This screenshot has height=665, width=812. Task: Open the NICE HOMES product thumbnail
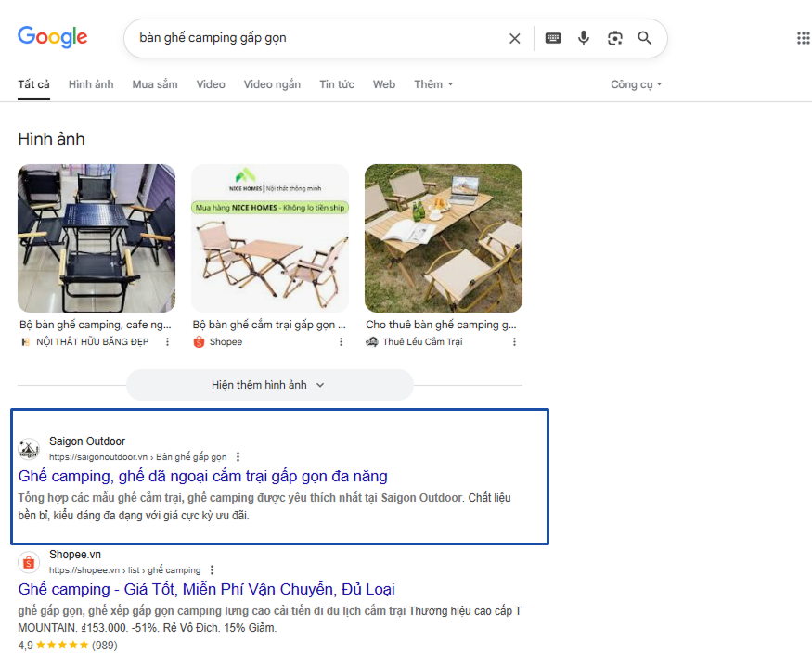click(270, 238)
